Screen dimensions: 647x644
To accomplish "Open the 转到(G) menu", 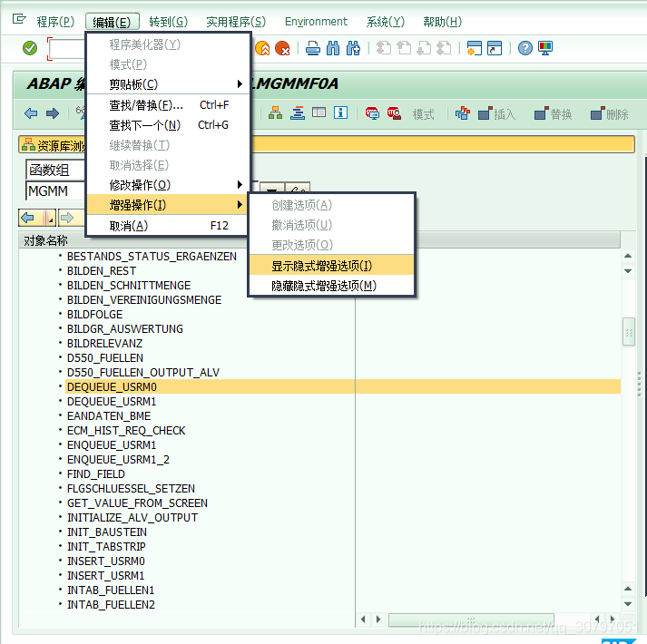I will click(x=169, y=22).
